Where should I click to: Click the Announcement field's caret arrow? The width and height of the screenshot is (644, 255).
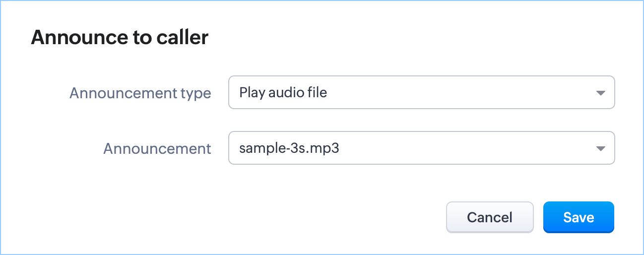(600, 148)
